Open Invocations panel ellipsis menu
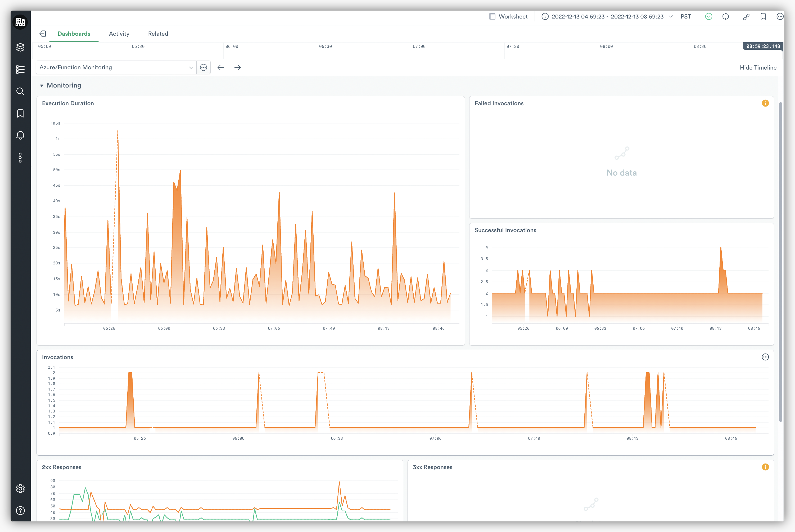 tap(765, 357)
